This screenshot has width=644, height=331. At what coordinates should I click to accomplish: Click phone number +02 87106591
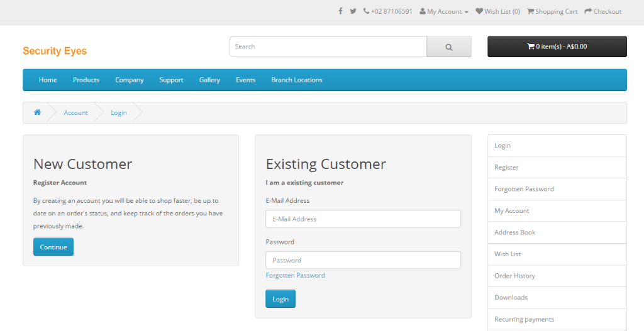pos(391,11)
